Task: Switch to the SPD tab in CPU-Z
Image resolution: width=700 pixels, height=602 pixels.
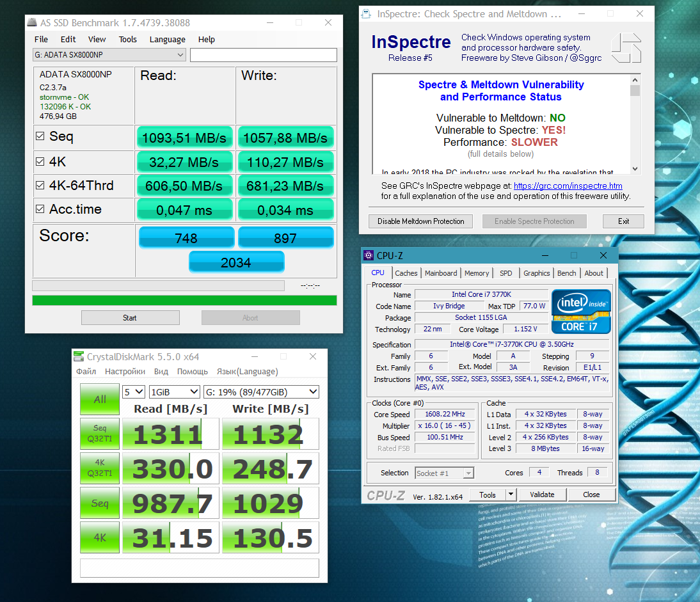Action: coord(505,273)
